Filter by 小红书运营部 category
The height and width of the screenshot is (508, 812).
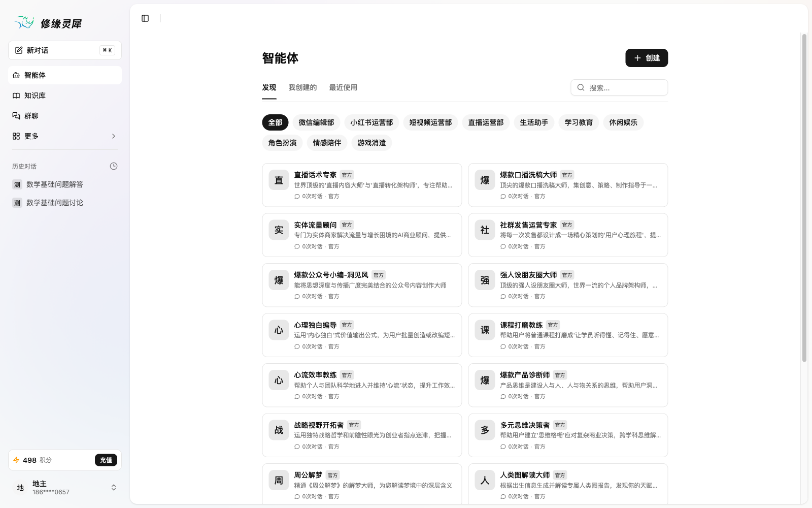click(x=371, y=122)
